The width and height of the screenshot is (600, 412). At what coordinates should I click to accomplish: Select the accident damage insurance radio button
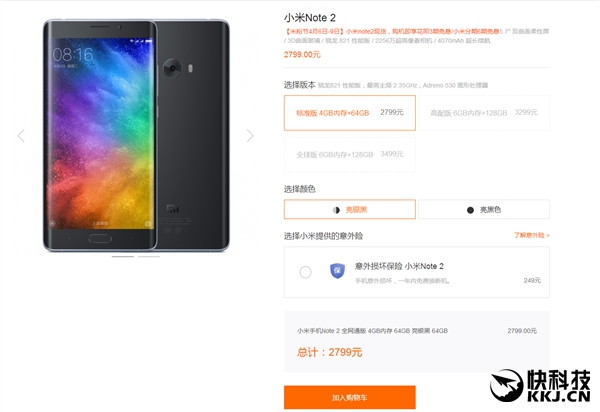[305, 272]
